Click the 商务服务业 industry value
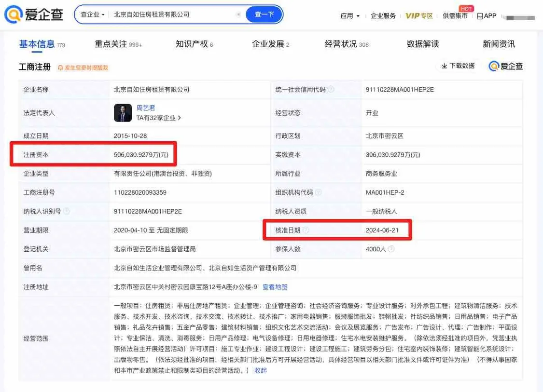The width and height of the screenshot is (543, 392). 381,174
